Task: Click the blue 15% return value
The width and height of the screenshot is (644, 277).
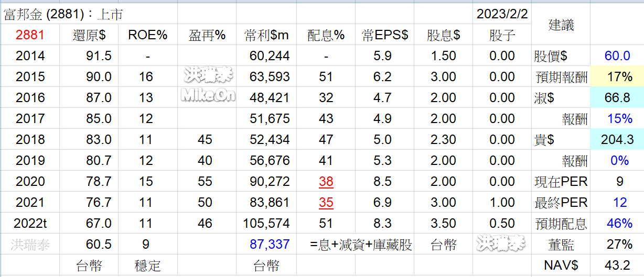Action: [x=620, y=119]
